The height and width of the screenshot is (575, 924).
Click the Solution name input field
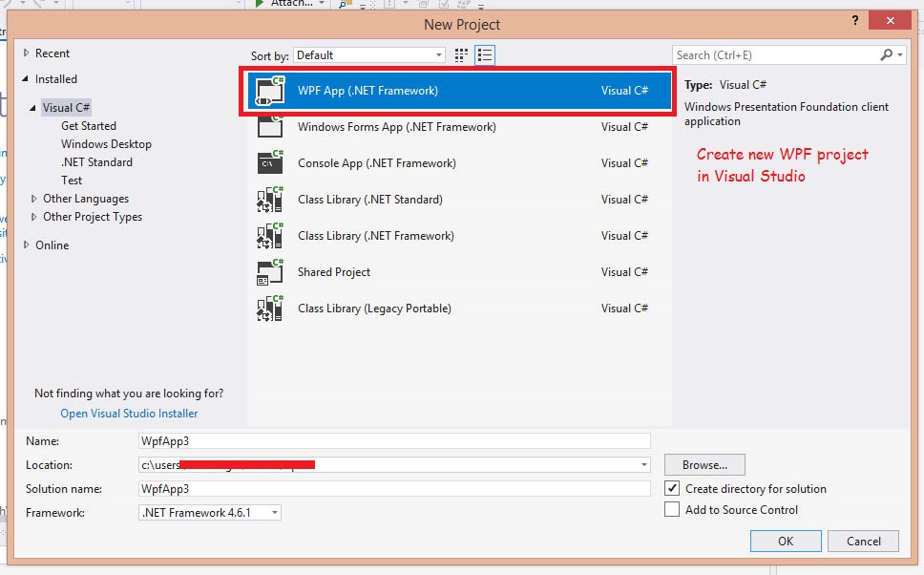(394, 488)
